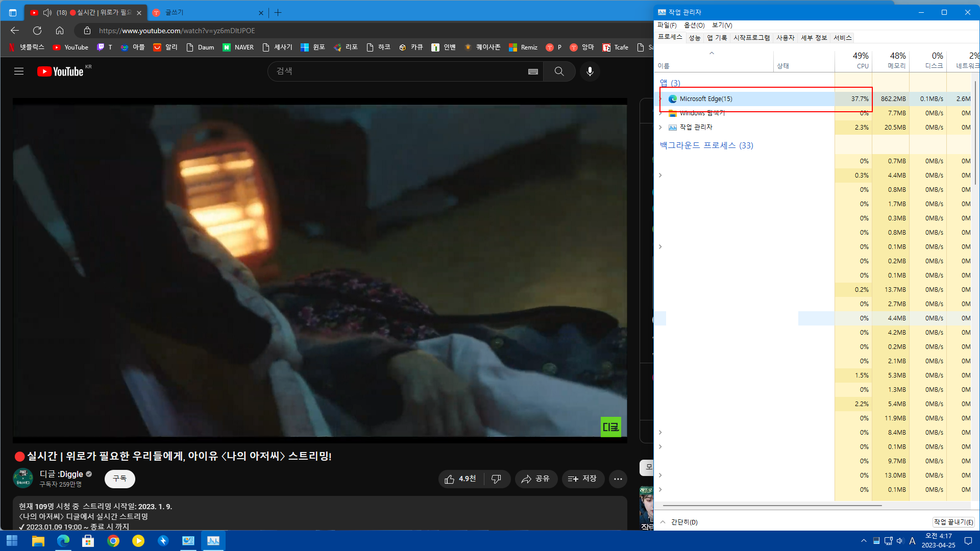The height and width of the screenshot is (551, 980).
Task: Open the notification center icon
Action: tap(968, 541)
